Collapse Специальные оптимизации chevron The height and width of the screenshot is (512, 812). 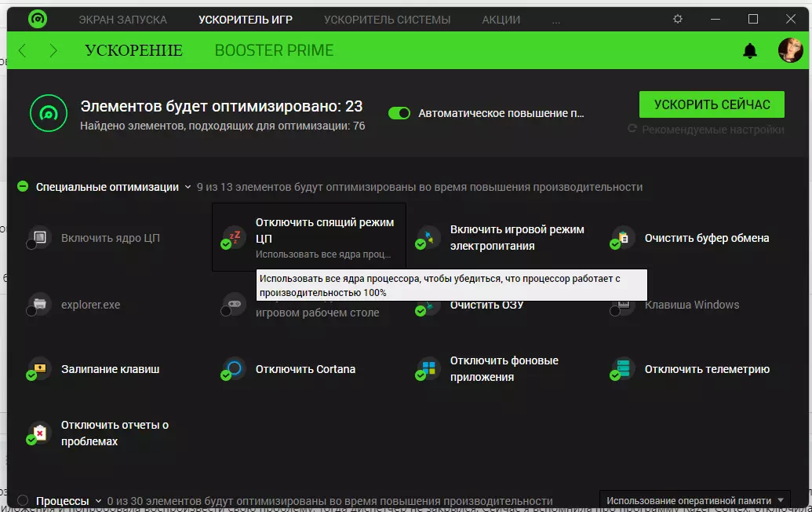[188, 187]
